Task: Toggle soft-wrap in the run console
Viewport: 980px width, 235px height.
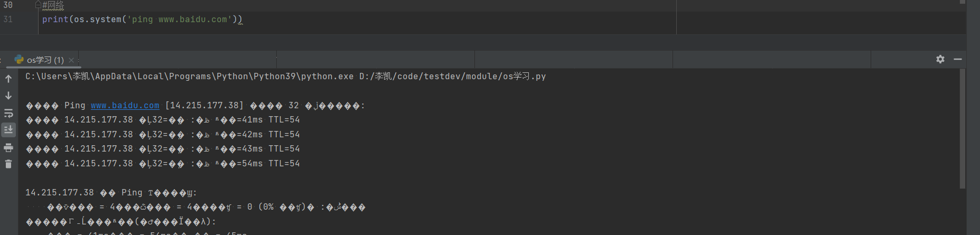Action: coord(8,113)
